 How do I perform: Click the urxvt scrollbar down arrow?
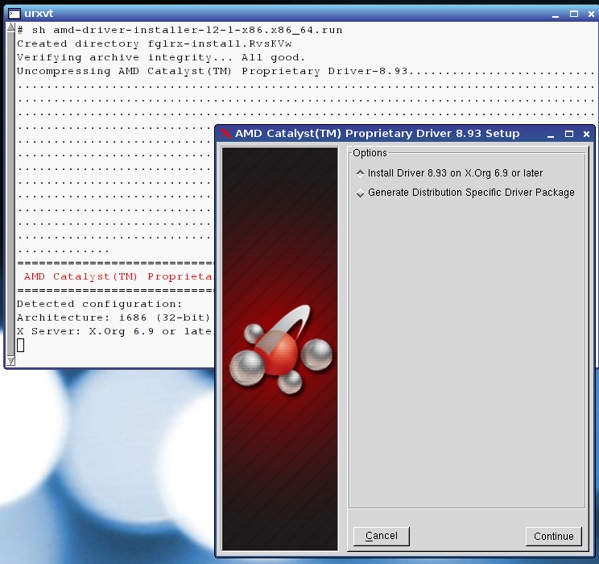(11, 361)
